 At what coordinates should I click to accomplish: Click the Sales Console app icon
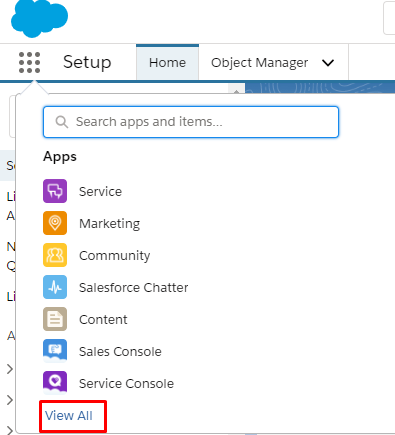(55, 351)
